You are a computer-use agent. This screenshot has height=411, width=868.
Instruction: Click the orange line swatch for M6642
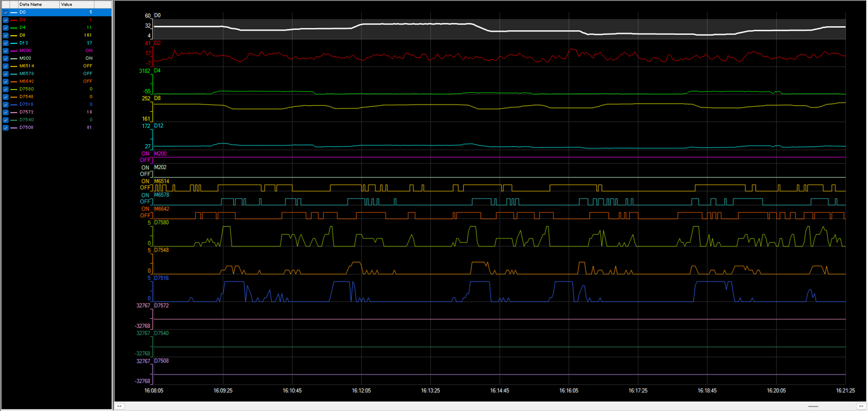[14, 81]
